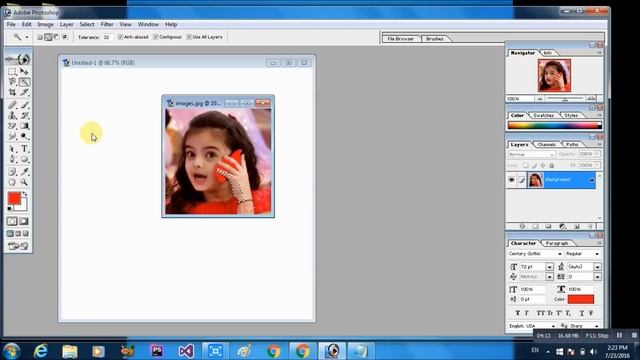This screenshot has height=360, width=640.
Task: Click the red foreground color swatch
Action: click(14, 198)
